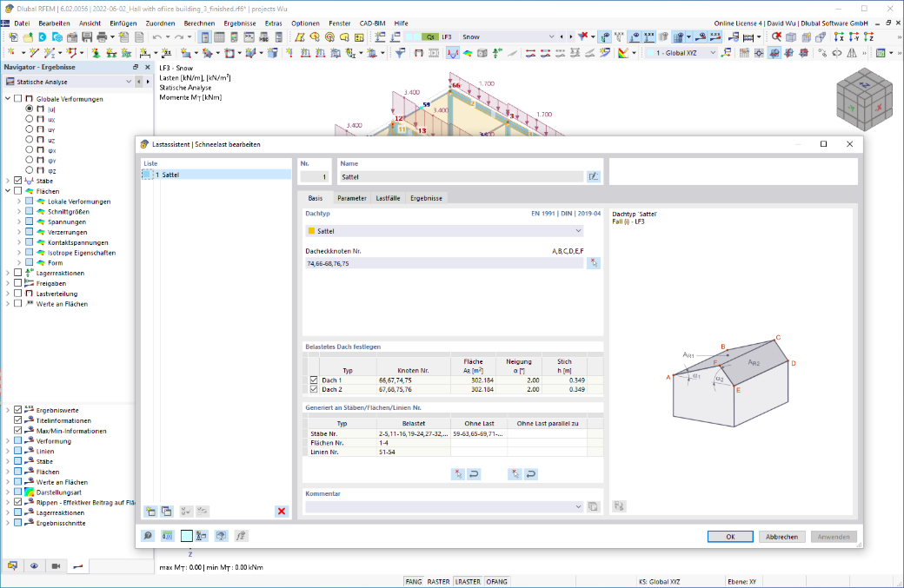Open the Berechnen menu
904x588 pixels.
[199, 23]
